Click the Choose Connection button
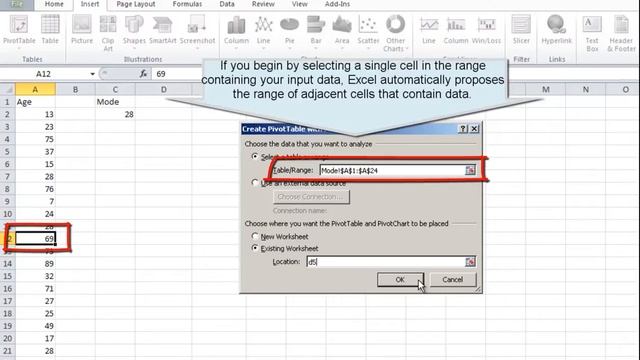 [311, 197]
